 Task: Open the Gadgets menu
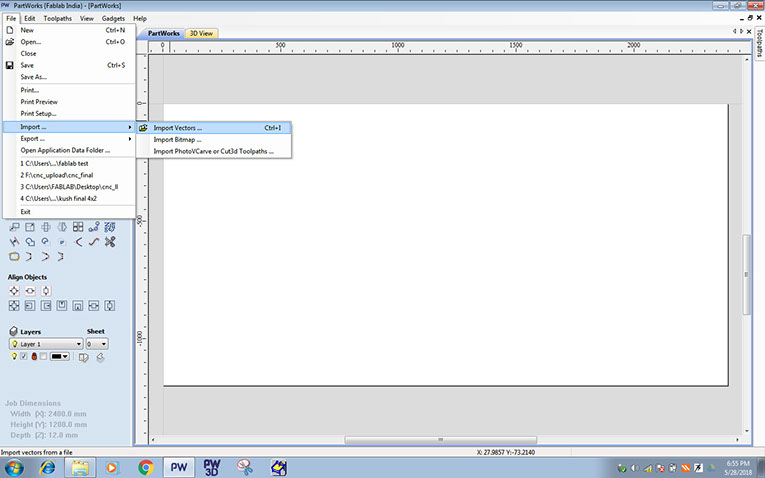click(x=113, y=18)
